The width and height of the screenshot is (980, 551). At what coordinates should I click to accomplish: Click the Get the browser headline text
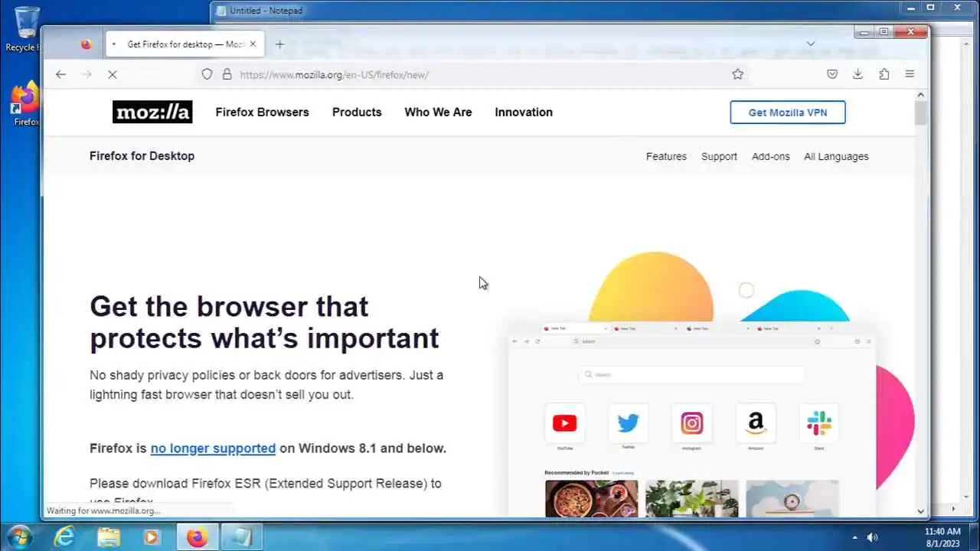coord(264,322)
